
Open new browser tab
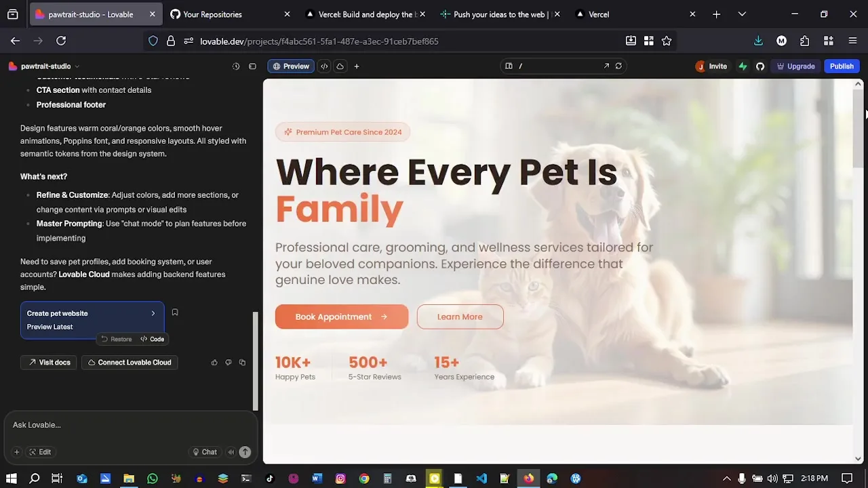716,14
